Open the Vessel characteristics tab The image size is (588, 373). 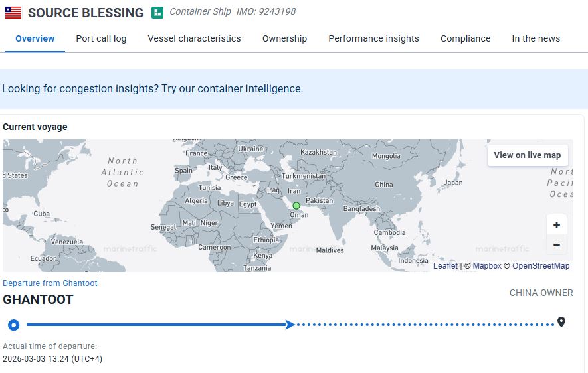click(194, 38)
